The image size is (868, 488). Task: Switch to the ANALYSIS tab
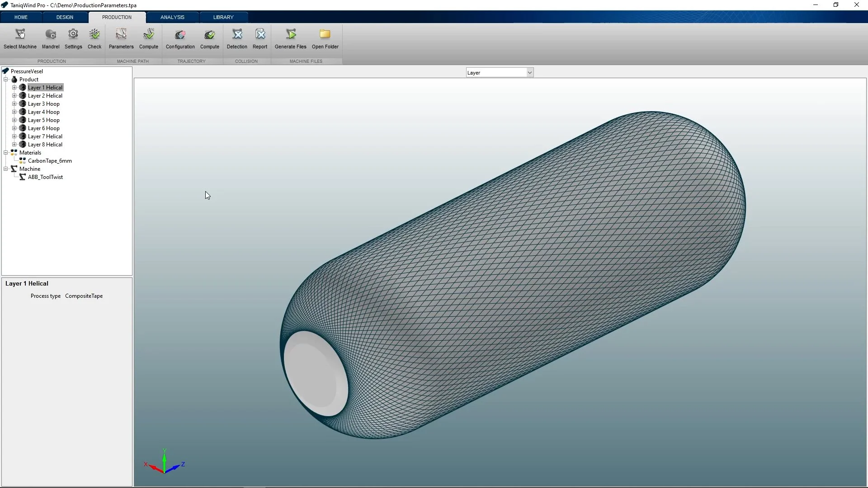(x=172, y=17)
